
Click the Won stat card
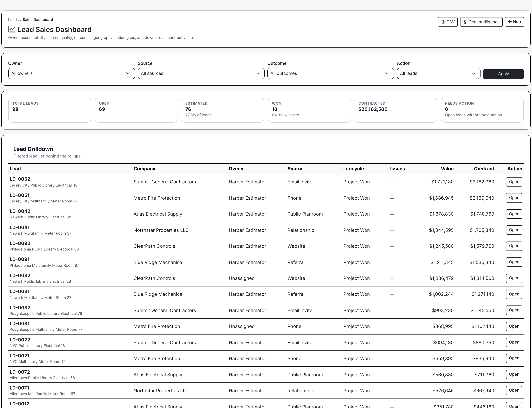tap(309, 110)
